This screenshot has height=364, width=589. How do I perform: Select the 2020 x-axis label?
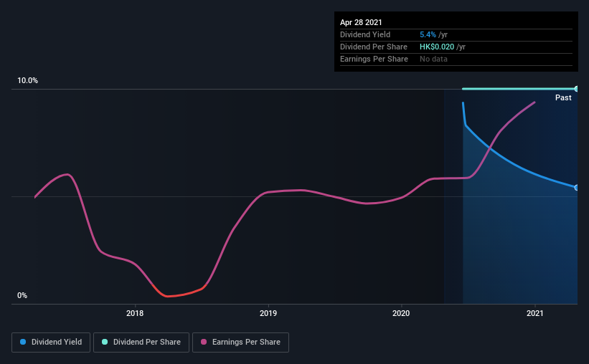[x=401, y=313]
